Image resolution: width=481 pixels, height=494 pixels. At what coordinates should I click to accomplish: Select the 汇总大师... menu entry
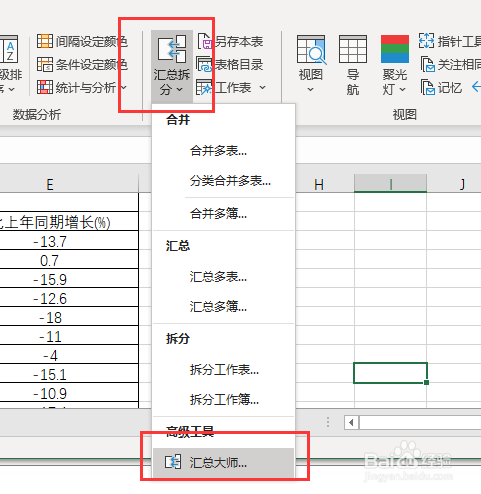(x=223, y=463)
